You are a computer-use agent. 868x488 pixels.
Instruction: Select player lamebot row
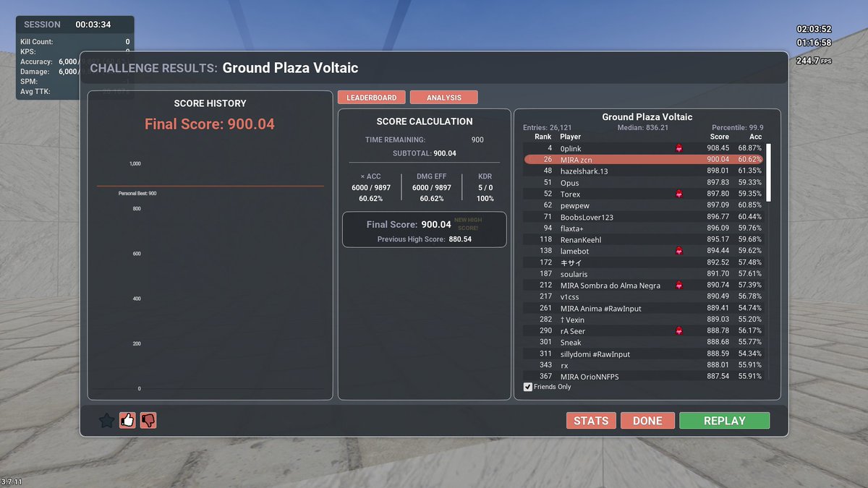tap(644, 251)
